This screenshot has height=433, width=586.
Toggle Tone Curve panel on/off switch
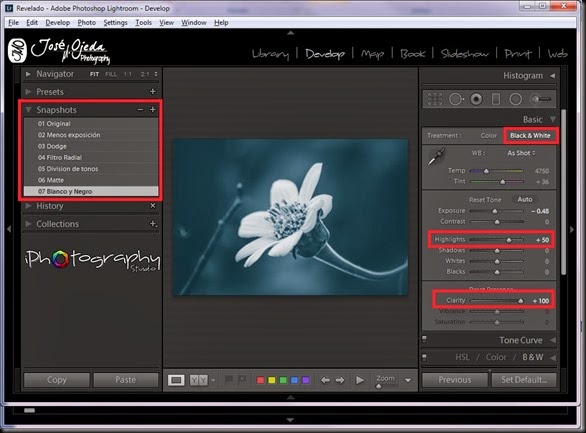pyautogui.click(x=424, y=339)
